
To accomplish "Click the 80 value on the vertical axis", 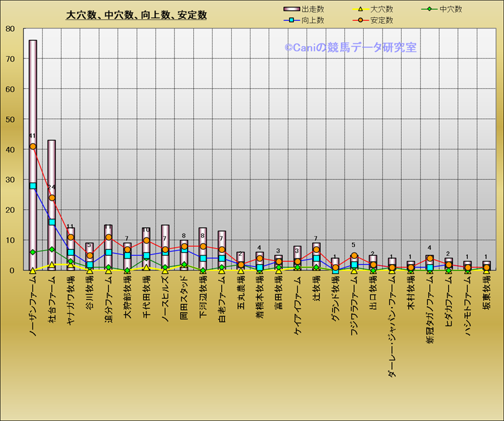I will click(x=10, y=29).
